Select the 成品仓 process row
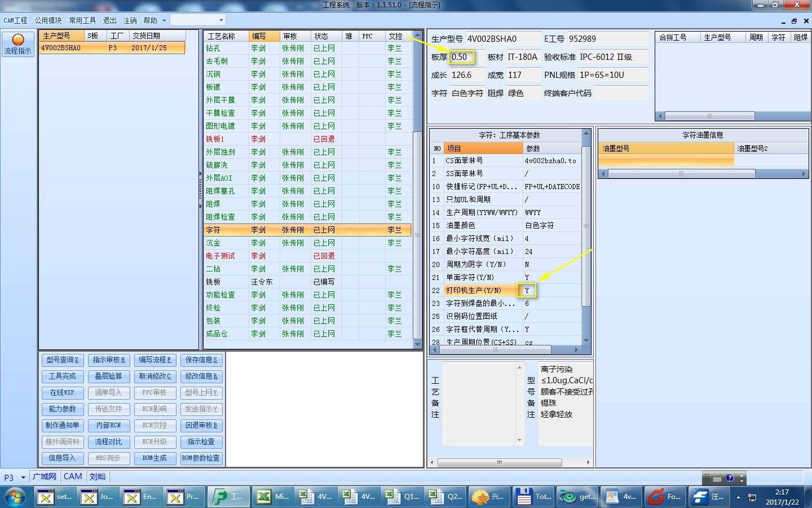812x508 pixels. coord(308,334)
